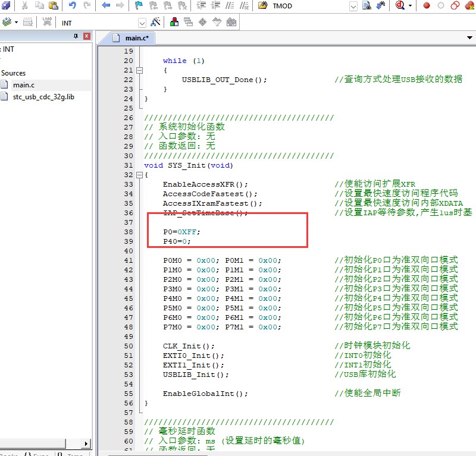Viewport: 476px width, 456px height.
Task: Click the Paste clipboard icon
Action: pyautogui.click(x=54, y=5)
